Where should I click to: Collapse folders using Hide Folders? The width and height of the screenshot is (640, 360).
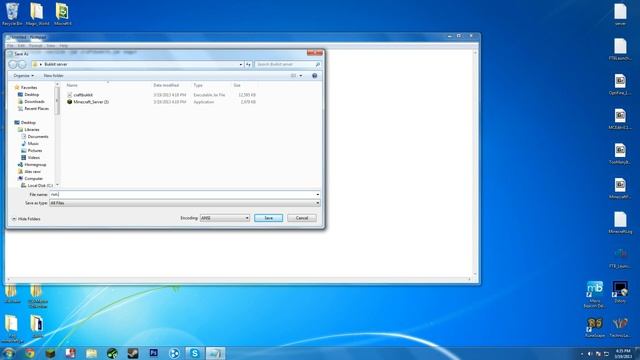pos(26,219)
